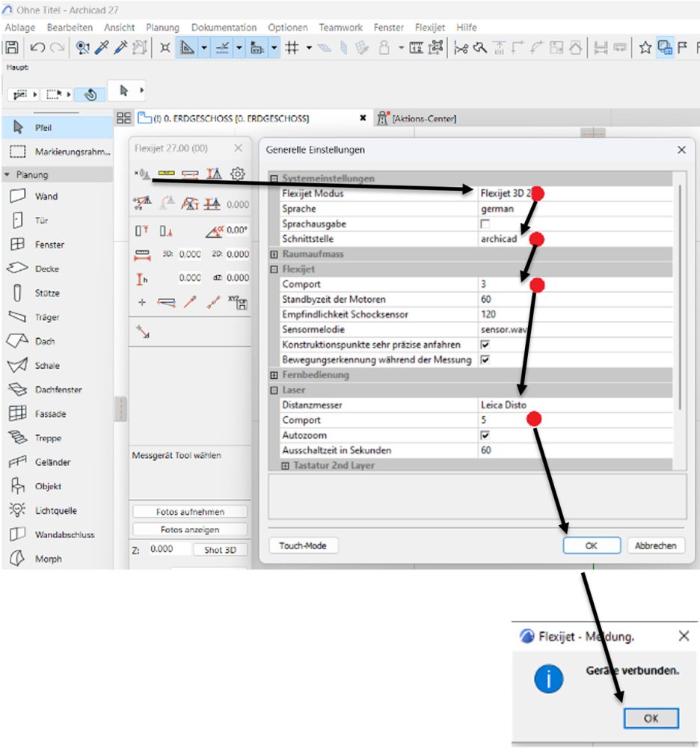Viewport: 700px width, 748px height.
Task: Toggle the Autozoom checkbox
Action: 485,435
